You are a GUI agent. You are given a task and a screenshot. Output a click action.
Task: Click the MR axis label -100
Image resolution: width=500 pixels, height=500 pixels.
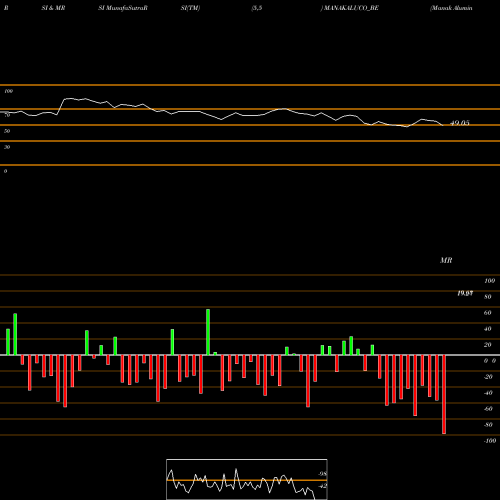(x=490, y=441)
